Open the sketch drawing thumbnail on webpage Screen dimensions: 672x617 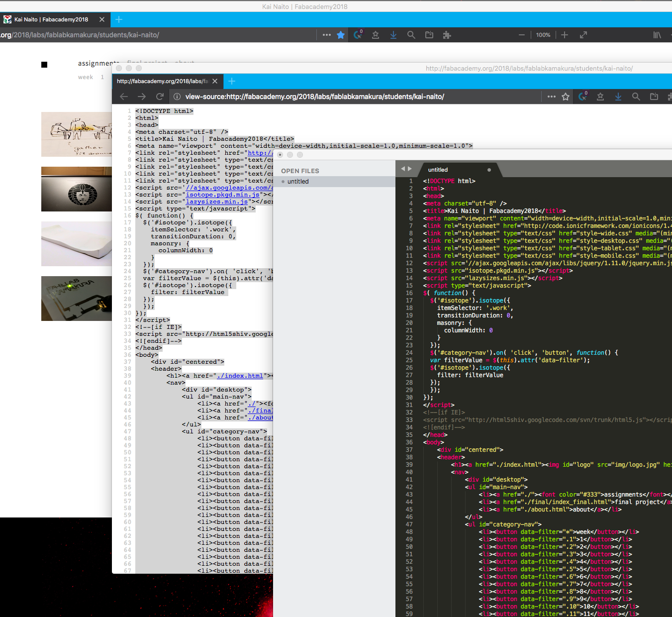coord(77,134)
